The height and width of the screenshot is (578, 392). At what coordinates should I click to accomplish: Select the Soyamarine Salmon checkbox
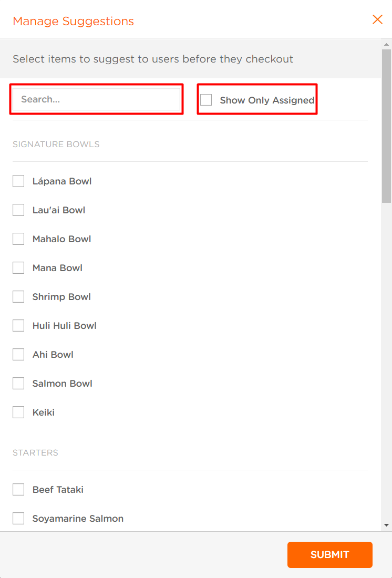tap(18, 518)
